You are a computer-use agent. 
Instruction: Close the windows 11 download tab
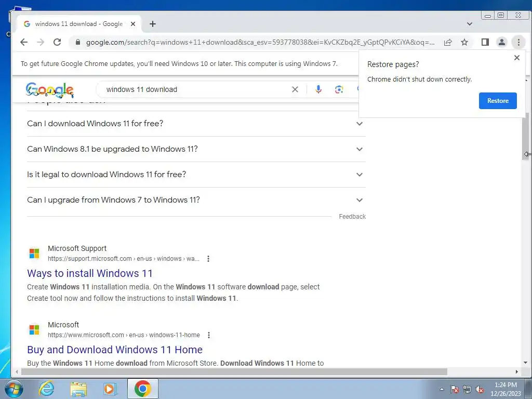point(133,24)
